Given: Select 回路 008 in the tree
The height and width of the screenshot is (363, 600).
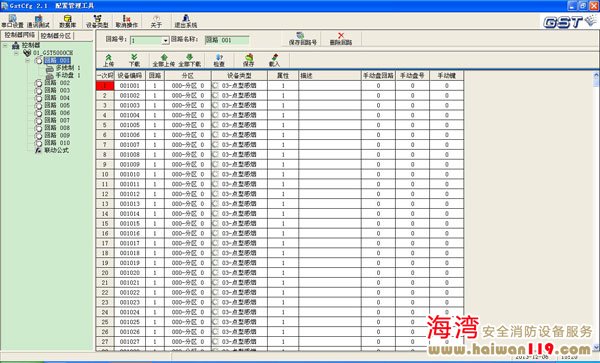Looking at the screenshot, I should coord(57,128).
